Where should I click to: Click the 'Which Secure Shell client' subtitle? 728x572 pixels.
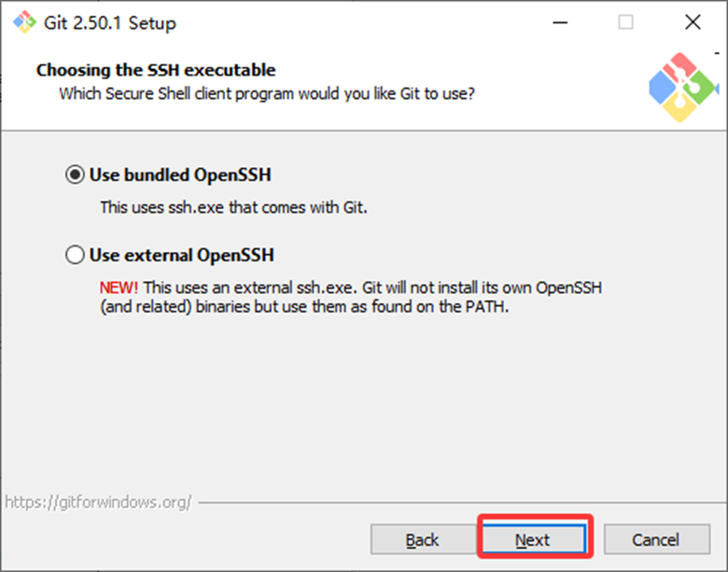point(267,93)
